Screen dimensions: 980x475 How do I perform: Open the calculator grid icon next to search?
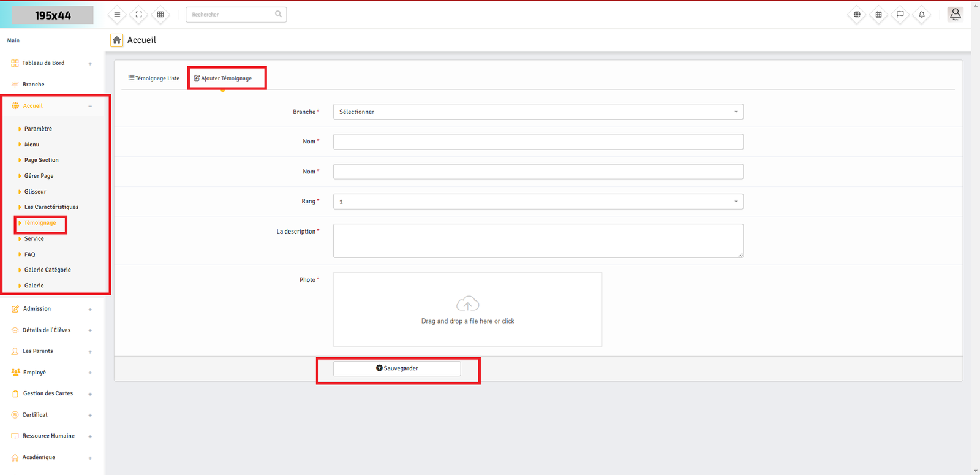click(160, 15)
